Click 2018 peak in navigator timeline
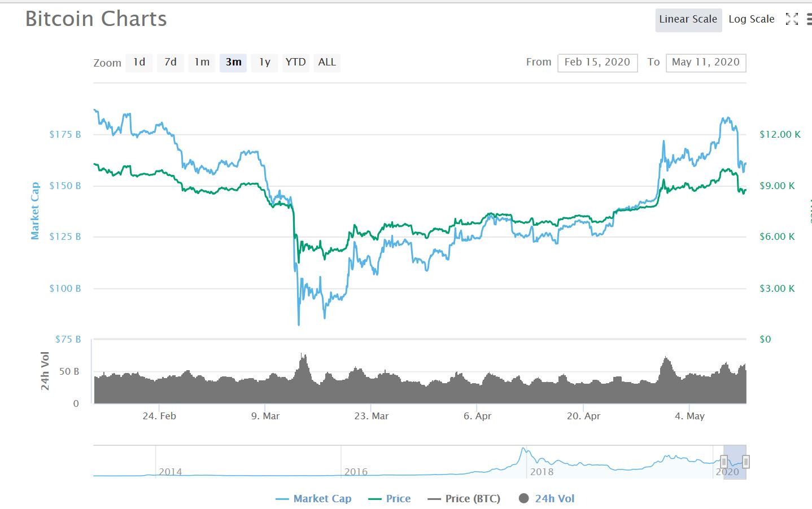 coord(524,451)
